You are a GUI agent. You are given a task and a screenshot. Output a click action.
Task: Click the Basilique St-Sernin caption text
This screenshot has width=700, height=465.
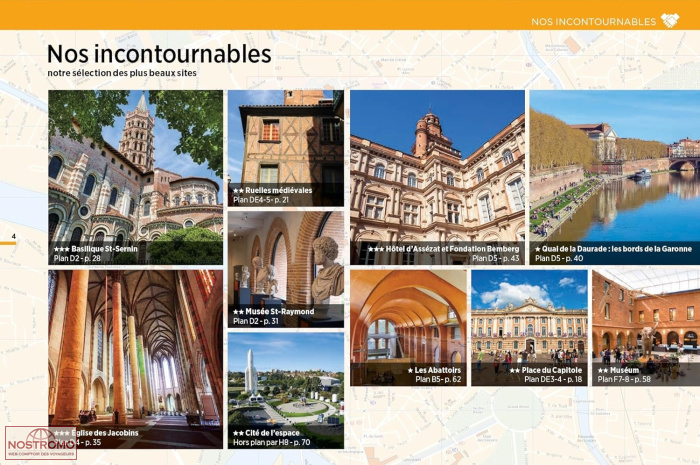(x=96, y=249)
